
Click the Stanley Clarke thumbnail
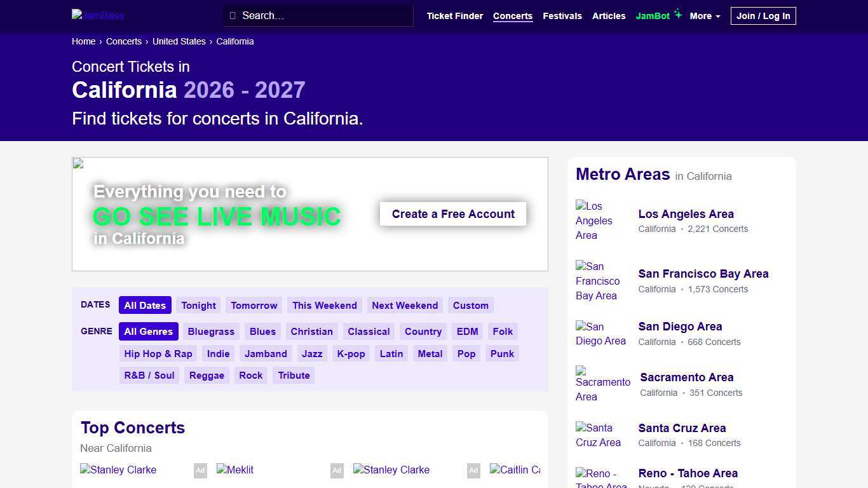[x=118, y=470]
